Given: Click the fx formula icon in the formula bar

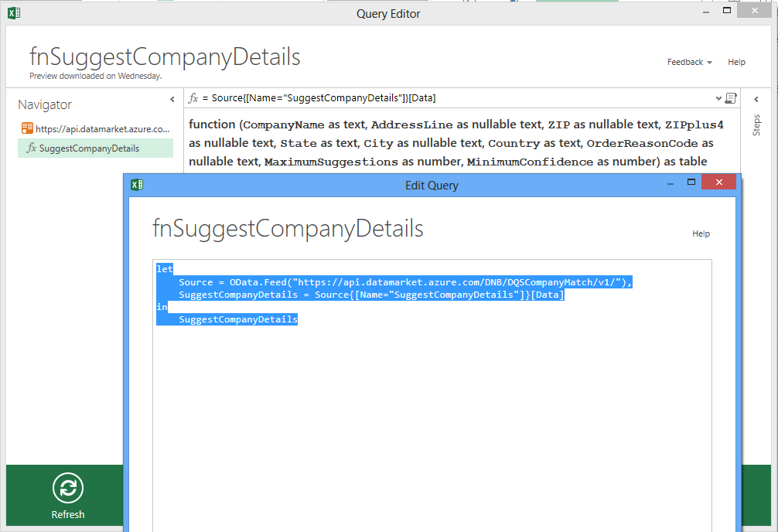Looking at the screenshot, I should click(193, 98).
